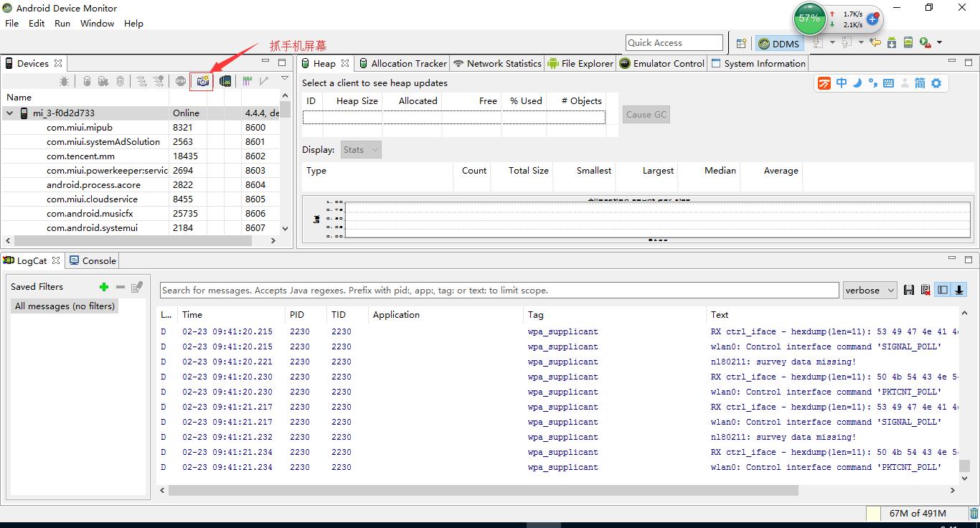The width and height of the screenshot is (980, 528).
Task: Open the Run menu
Action: (62, 23)
